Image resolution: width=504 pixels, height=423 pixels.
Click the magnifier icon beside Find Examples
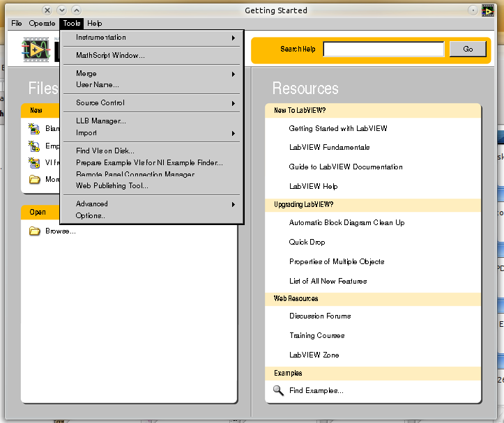tap(278, 390)
